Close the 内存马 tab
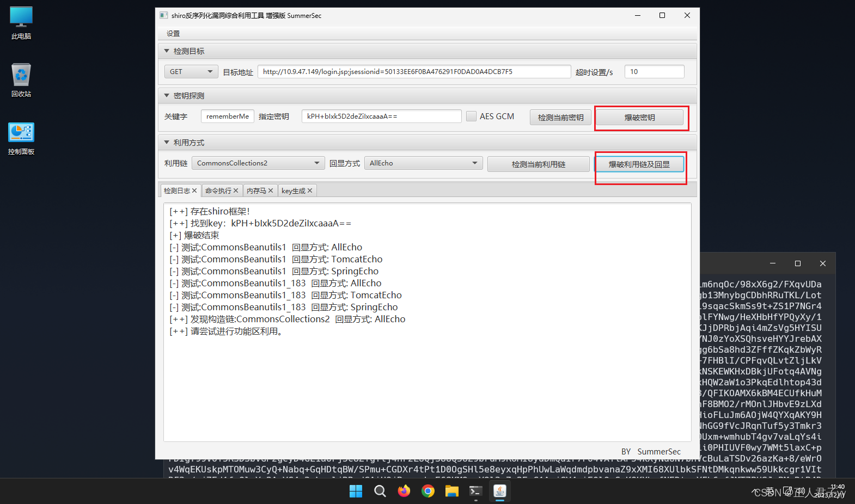855x504 pixels. 271,190
